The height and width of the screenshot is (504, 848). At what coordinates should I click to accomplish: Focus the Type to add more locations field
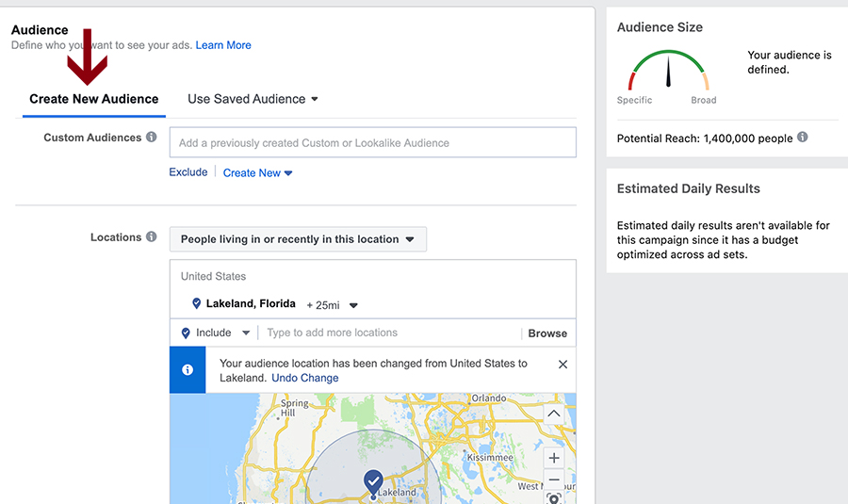pyautogui.click(x=389, y=333)
